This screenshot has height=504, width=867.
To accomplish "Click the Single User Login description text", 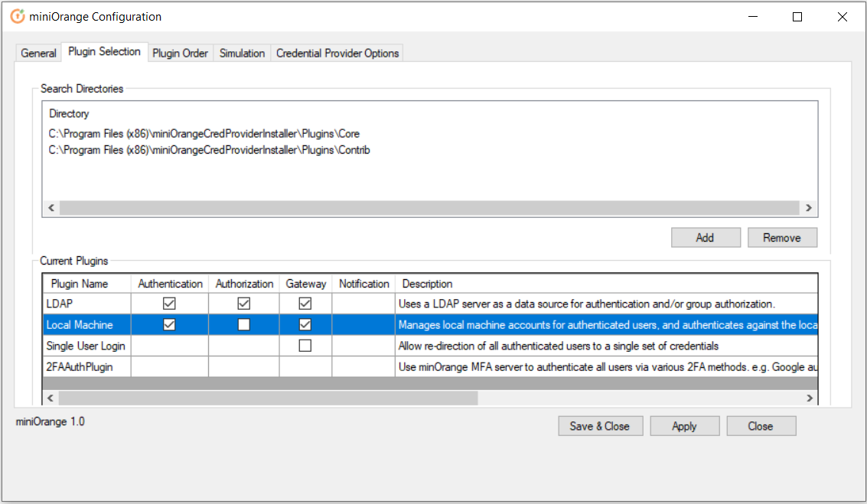I will coord(559,346).
